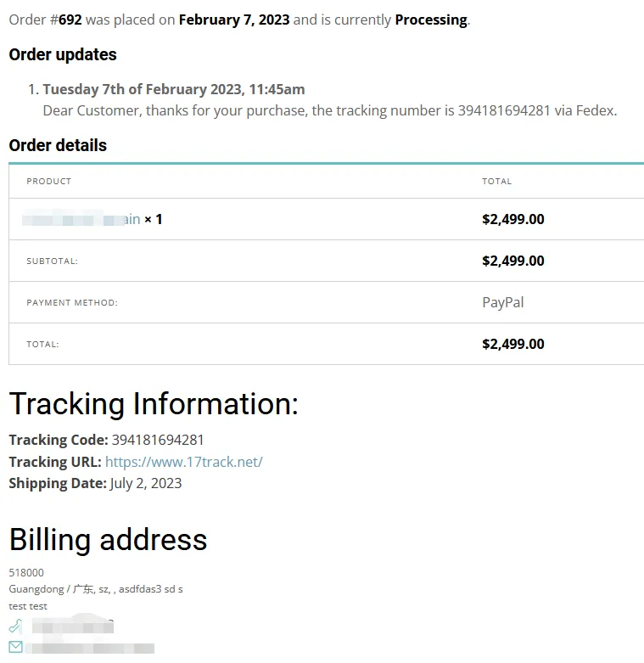Image resolution: width=644 pixels, height=663 pixels.
Task: Click the February 7, 2023 order date
Action: click(x=233, y=20)
